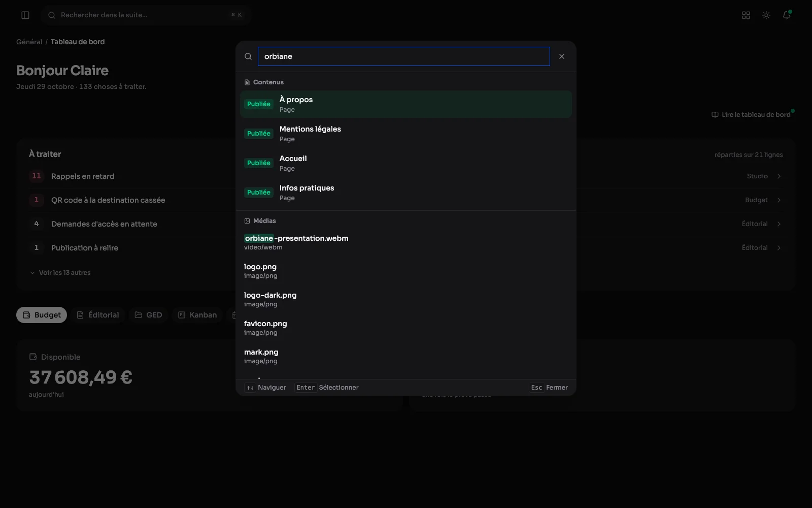Image resolution: width=812 pixels, height=508 pixels.
Task: Select the À propos page result
Action: (x=406, y=104)
